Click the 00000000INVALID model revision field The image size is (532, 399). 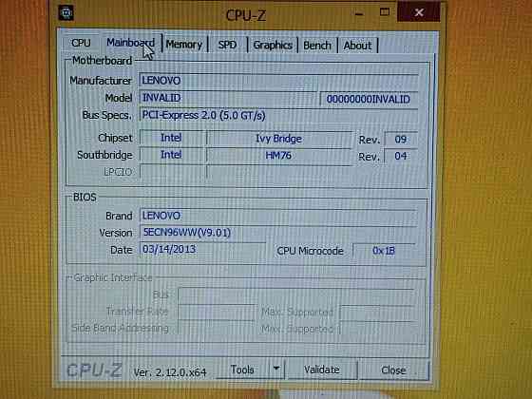(369, 100)
